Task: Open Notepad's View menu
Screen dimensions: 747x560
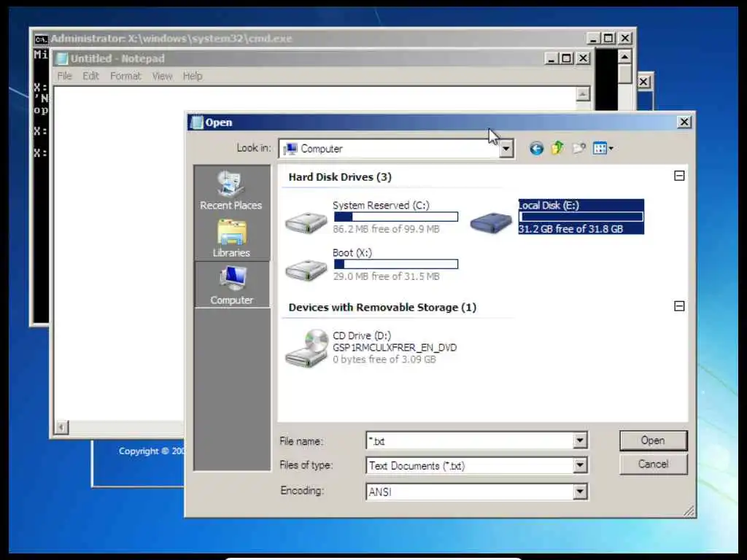Action: pos(162,76)
